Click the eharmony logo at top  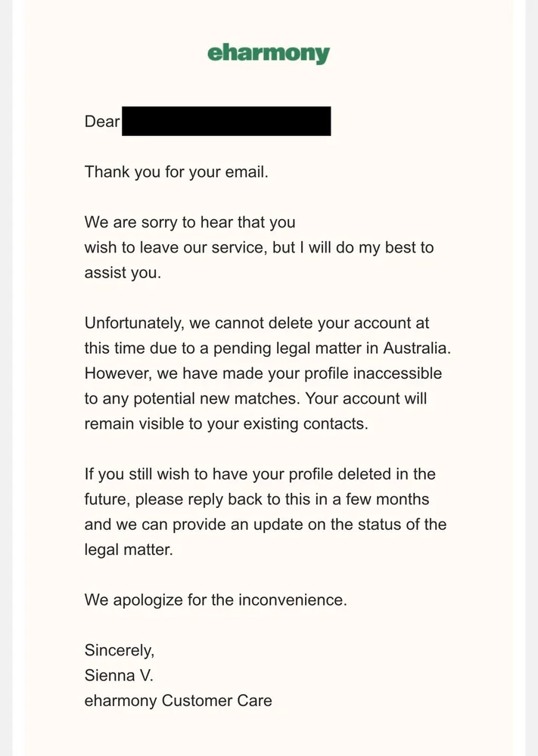[x=269, y=53]
